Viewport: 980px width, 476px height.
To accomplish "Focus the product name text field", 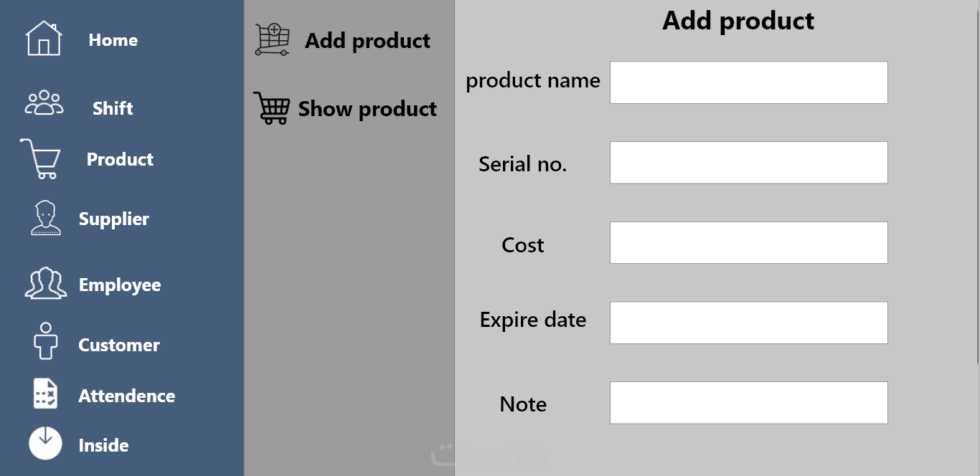I will (x=748, y=82).
